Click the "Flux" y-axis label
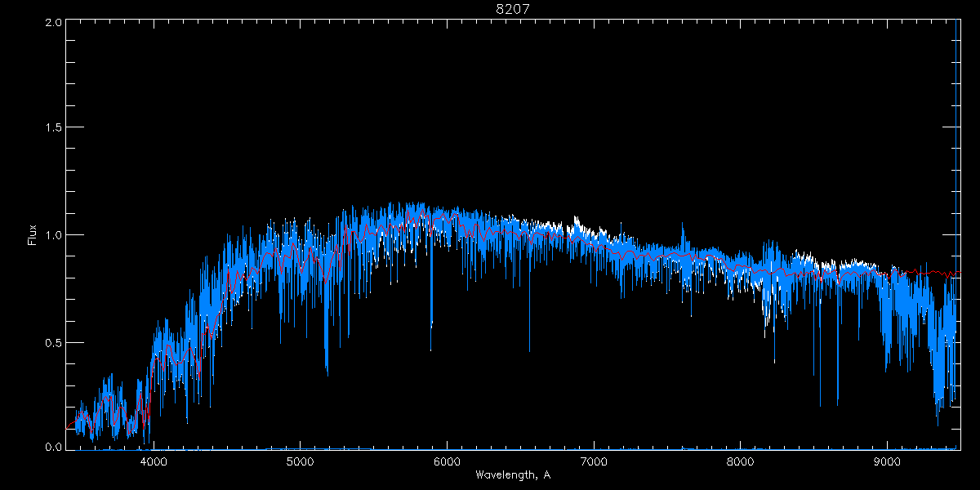980x490 pixels. [x=33, y=235]
